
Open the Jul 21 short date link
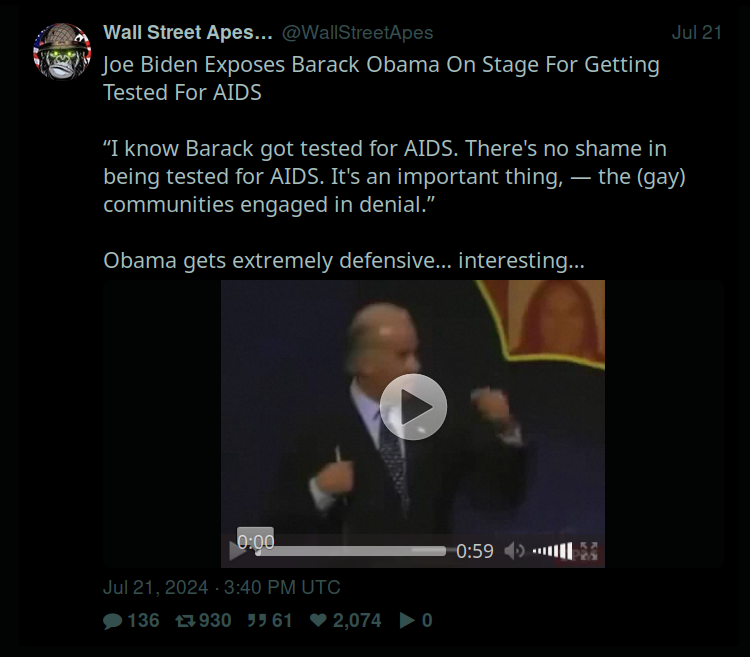(x=696, y=33)
